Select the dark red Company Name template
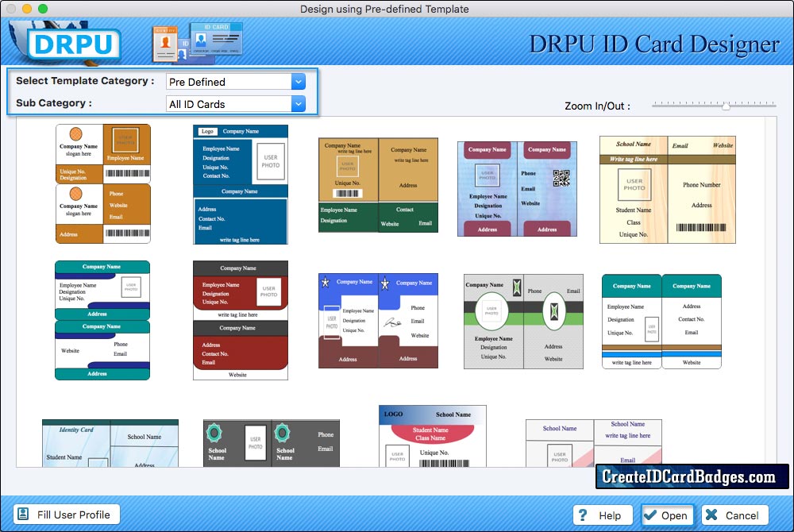Screen dimensions: 794x532 click(x=241, y=320)
